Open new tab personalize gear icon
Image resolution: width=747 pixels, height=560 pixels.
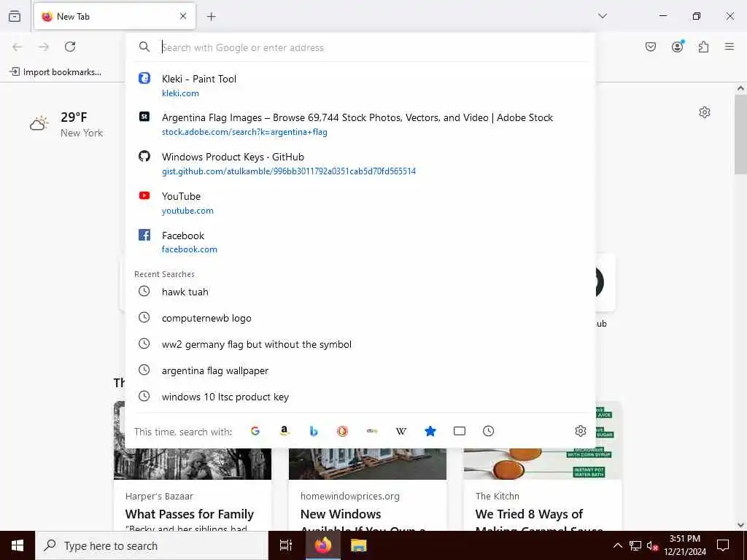click(705, 112)
